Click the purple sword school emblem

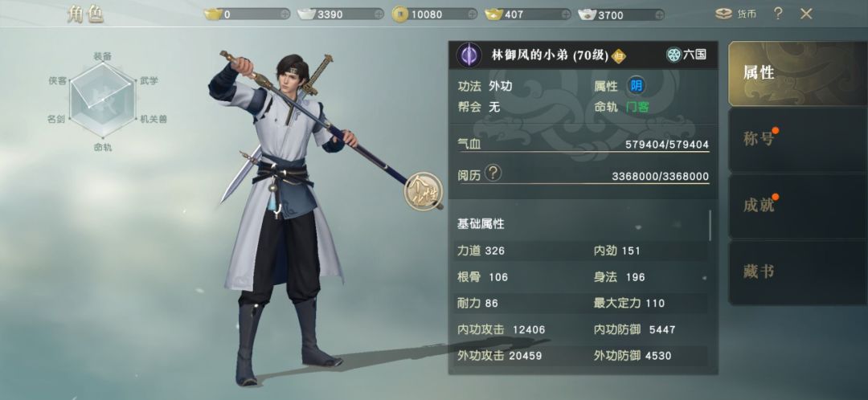point(469,55)
